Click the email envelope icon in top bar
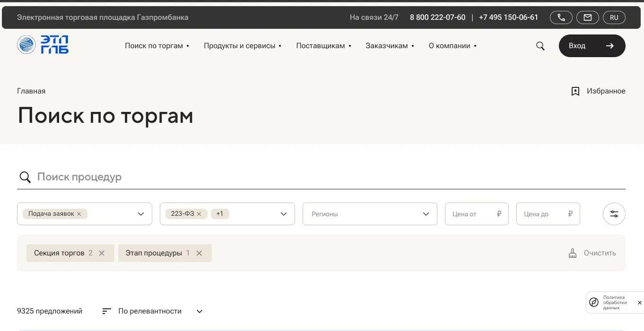 (x=588, y=17)
